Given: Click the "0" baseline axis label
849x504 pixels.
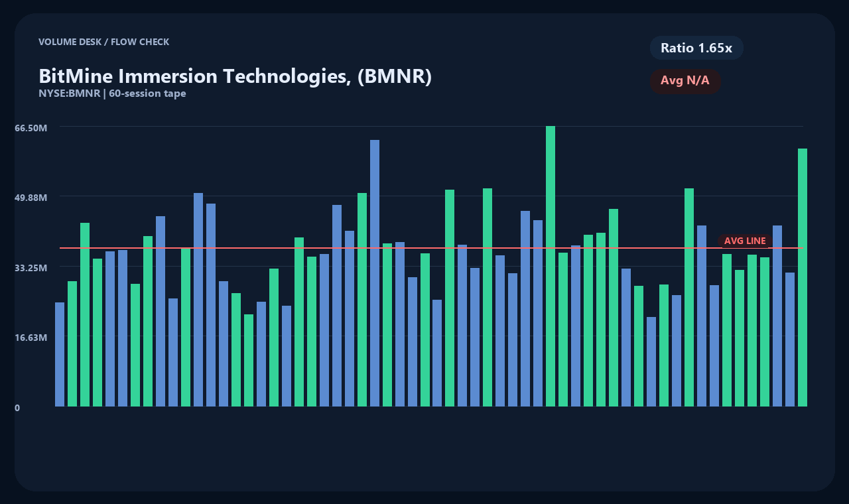Looking at the screenshot, I should coord(17,408).
